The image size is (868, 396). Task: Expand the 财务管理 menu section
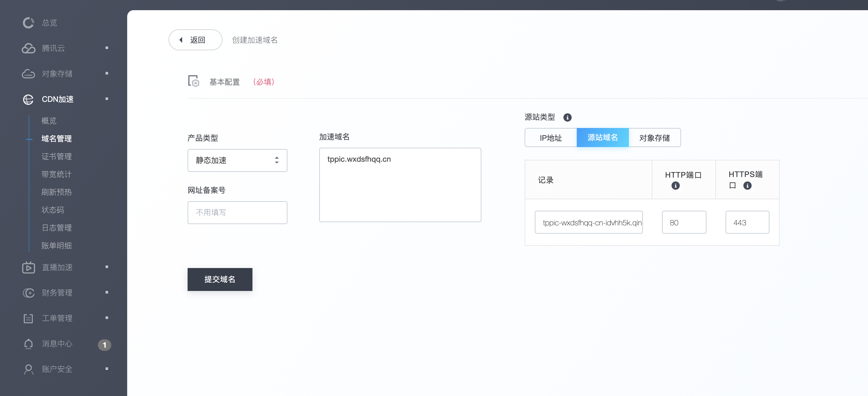[107, 292]
